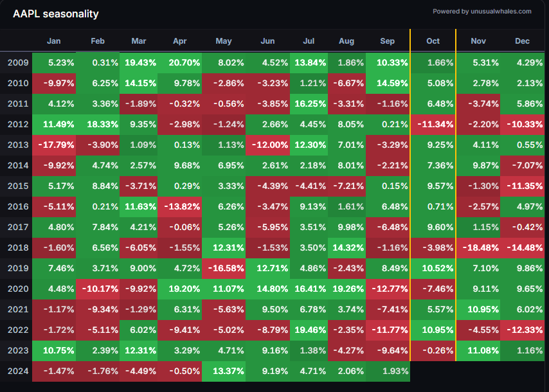The height and width of the screenshot is (392, 549).
Task: Select the 18.33% cell in February 2012
Action: (x=98, y=125)
